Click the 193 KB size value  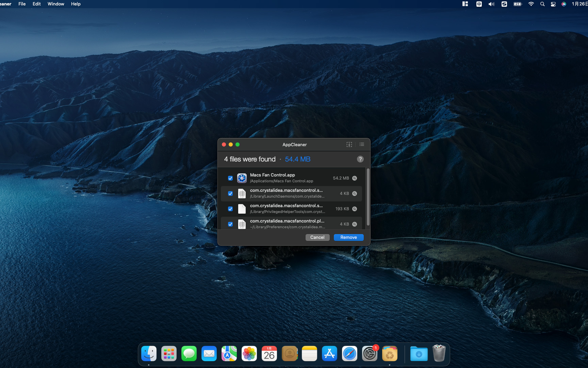click(x=342, y=209)
